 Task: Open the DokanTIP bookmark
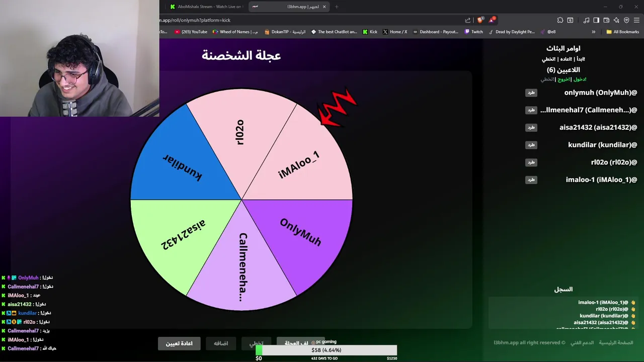(285, 32)
